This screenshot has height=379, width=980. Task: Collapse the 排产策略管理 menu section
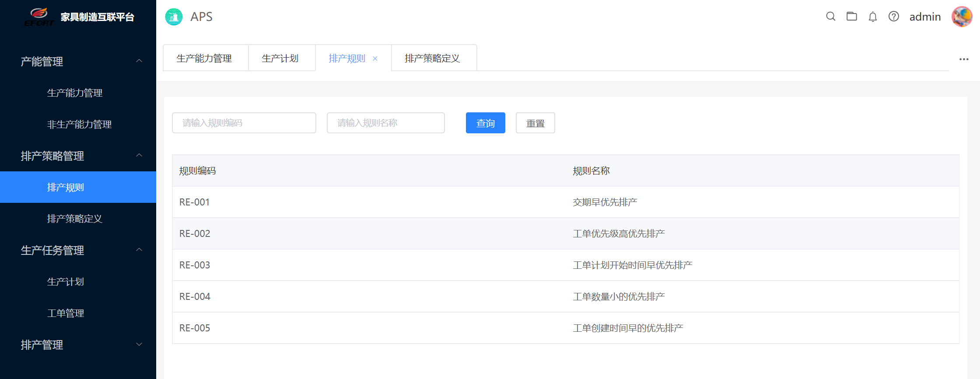tap(139, 156)
